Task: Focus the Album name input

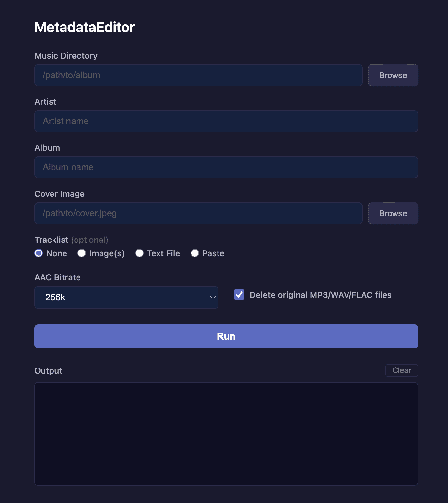Action: click(x=226, y=167)
